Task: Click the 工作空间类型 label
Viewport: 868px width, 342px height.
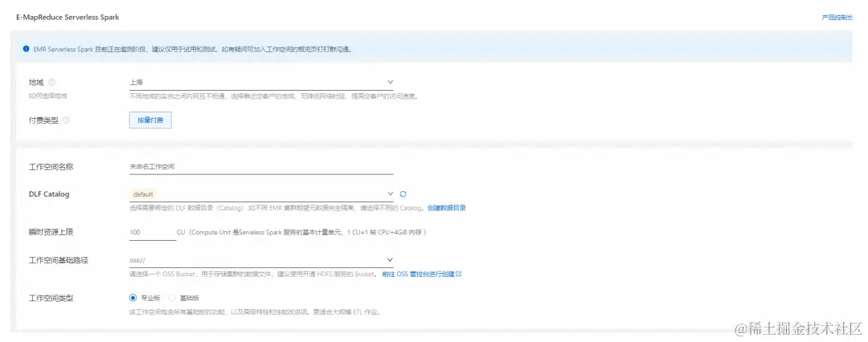Action: click(x=51, y=299)
